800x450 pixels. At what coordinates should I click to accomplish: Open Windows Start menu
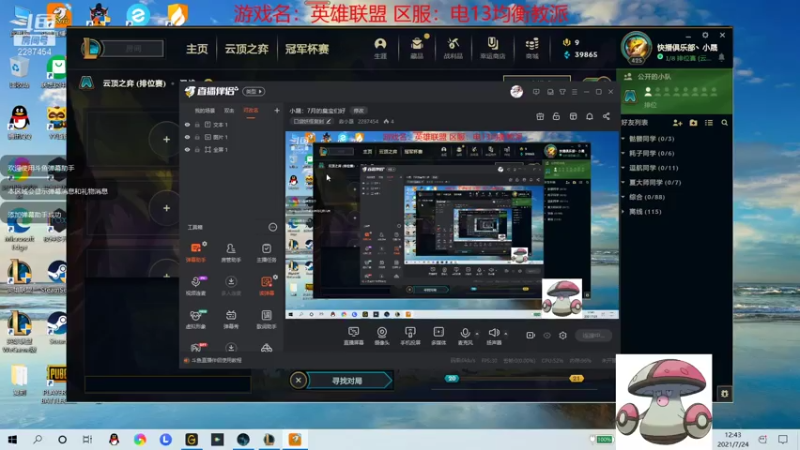tap(12, 439)
